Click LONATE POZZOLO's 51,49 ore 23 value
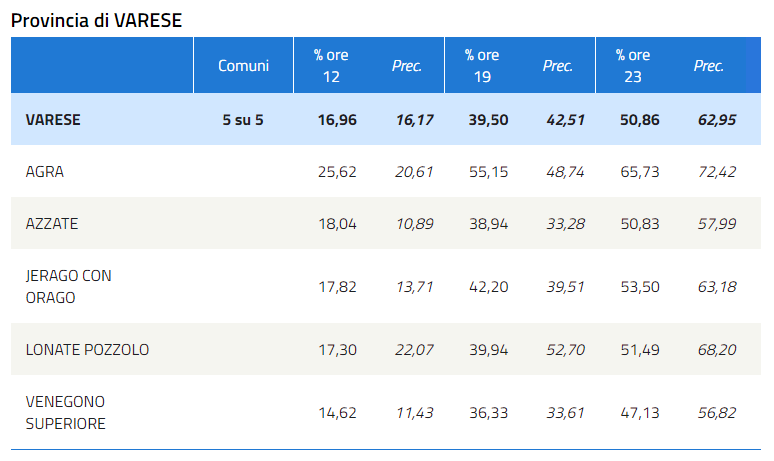This screenshot has height=461, width=774. coord(639,350)
